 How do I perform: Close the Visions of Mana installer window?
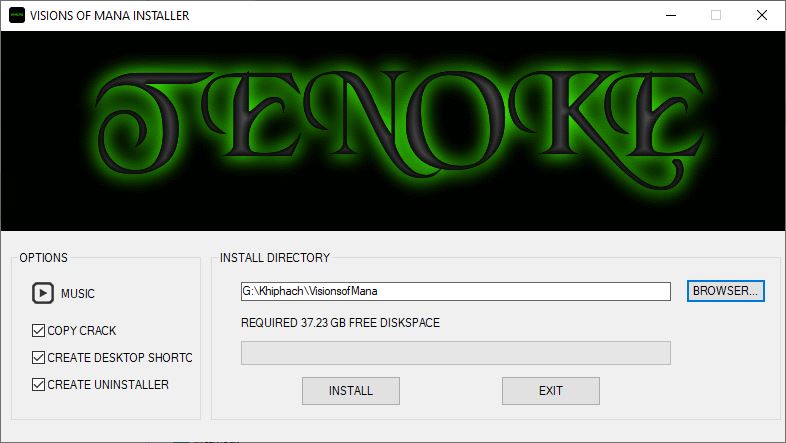[761, 16]
